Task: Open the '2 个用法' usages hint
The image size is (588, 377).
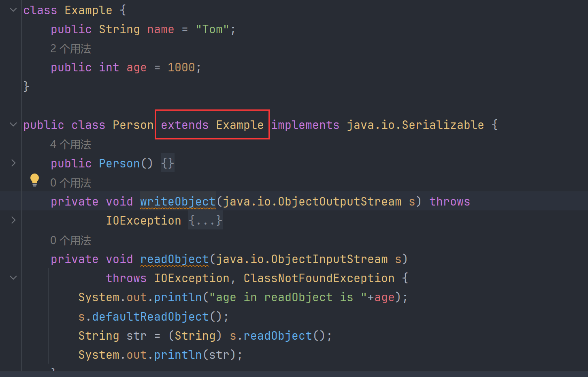Action: pos(71,49)
